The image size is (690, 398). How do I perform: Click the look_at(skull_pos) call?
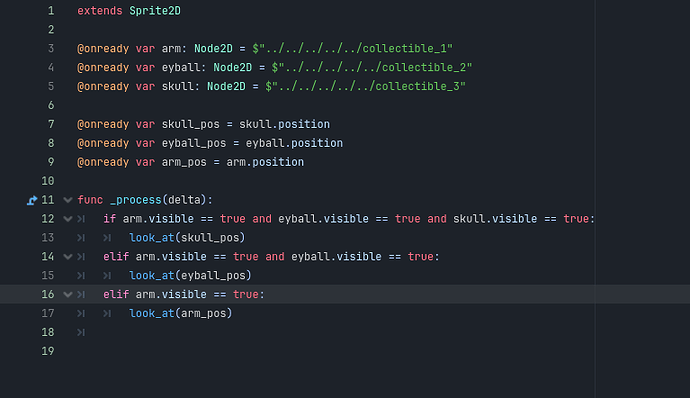(187, 238)
